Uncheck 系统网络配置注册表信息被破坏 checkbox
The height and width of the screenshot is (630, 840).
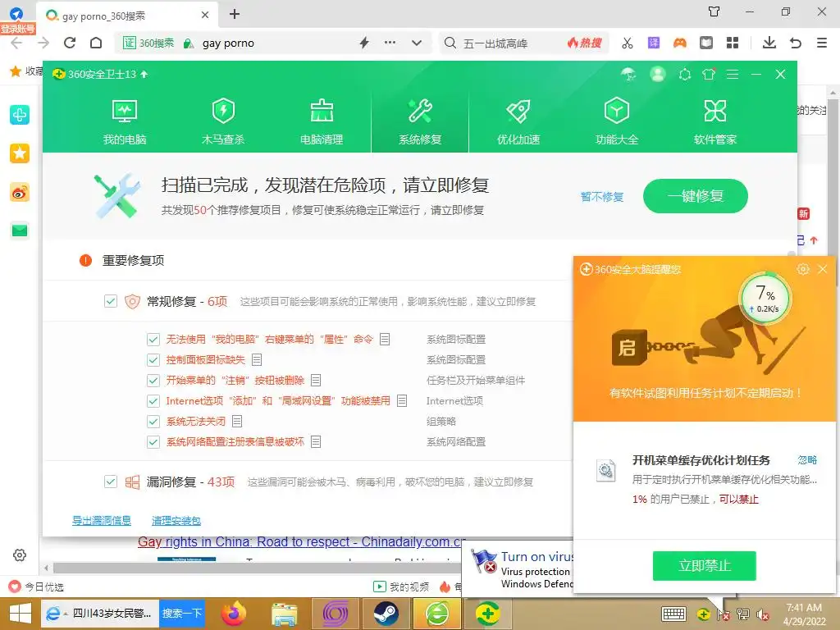[x=153, y=442]
